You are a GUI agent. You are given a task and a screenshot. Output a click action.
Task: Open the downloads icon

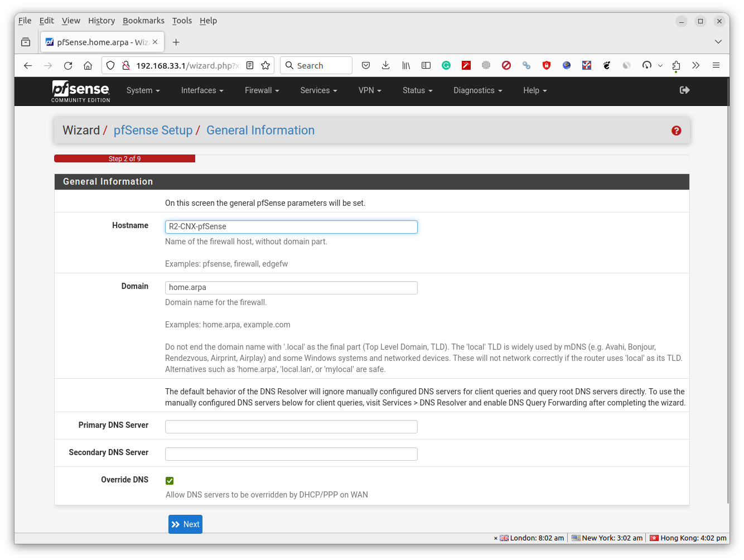click(x=386, y=65)
